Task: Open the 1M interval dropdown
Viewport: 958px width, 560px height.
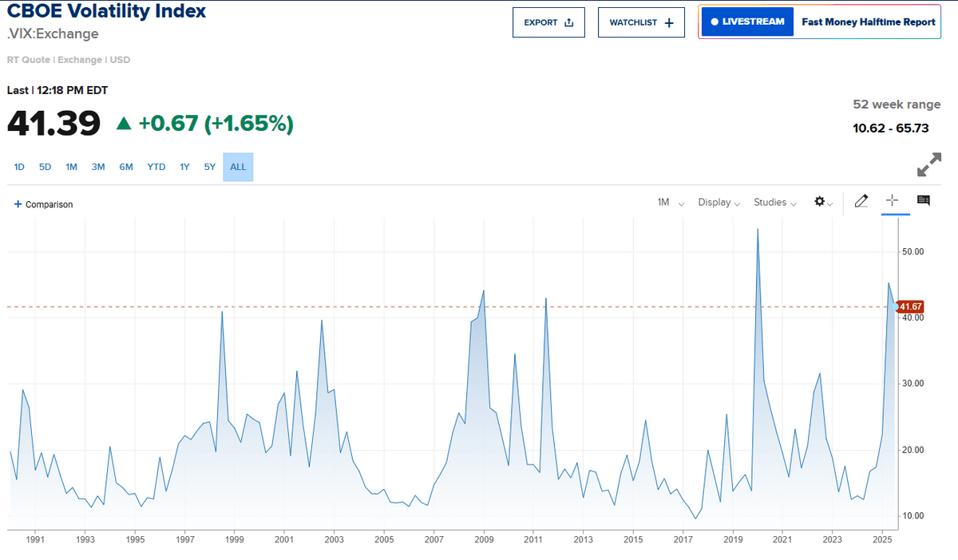Action: coord(671,203)
